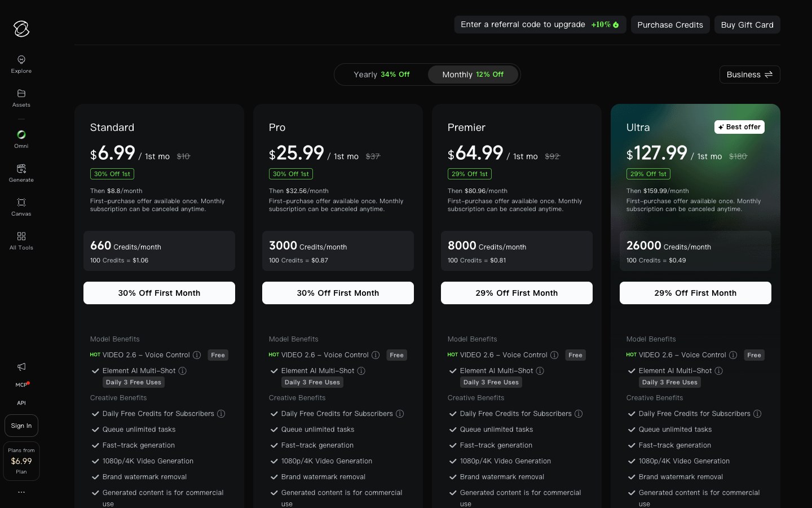Click the Buy Gift Card button
Image resolution: width=812 pixels, height=508 pixels.
pyautogui.click(x=747, y=24)
